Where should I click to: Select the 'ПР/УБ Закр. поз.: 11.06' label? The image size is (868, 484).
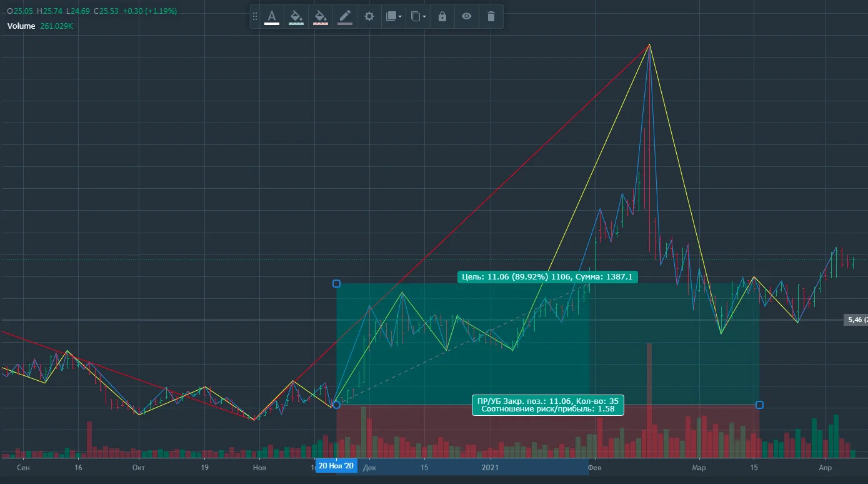pos(547,405)
